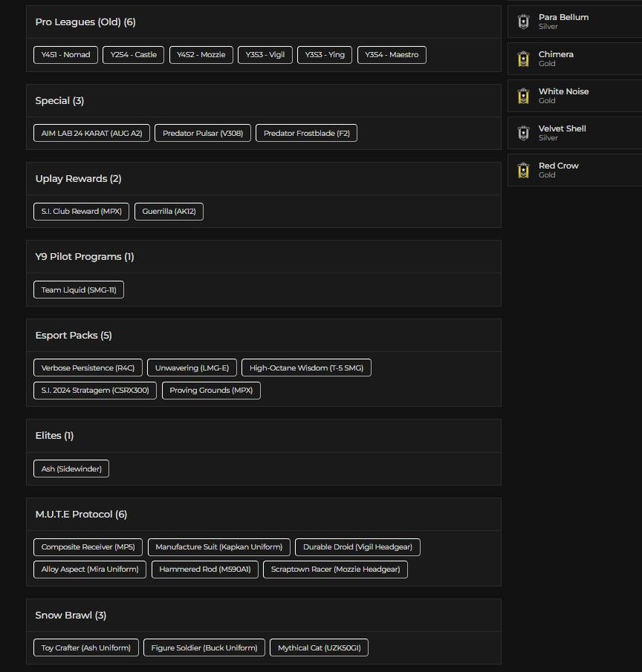The image size is (642, 672).
Task: Select Alloy Aspect (Mira Uniform) tag
Action: 90,570
